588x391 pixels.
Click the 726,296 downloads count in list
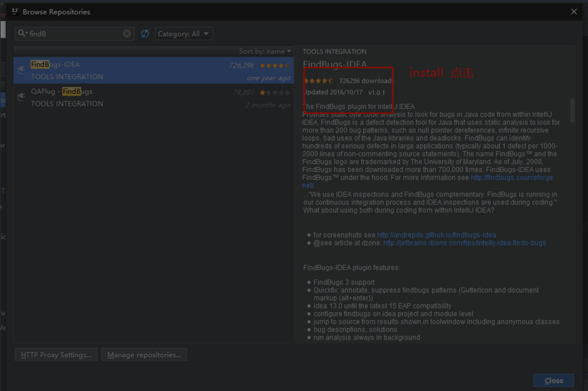242,66
